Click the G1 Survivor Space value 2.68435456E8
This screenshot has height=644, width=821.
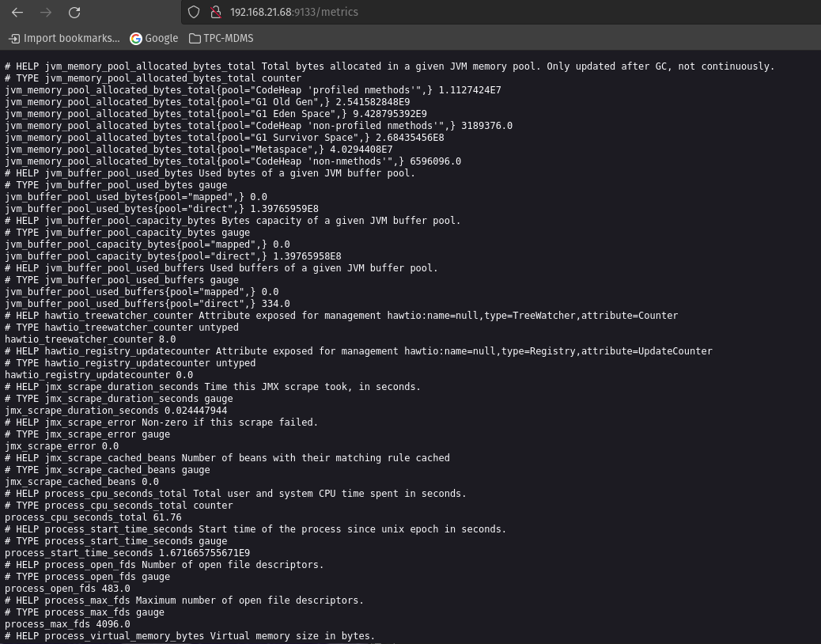click(410, 137)
